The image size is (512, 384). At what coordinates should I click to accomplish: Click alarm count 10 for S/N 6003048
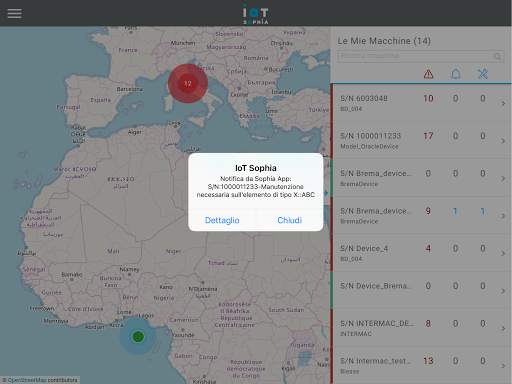(428, 98)
